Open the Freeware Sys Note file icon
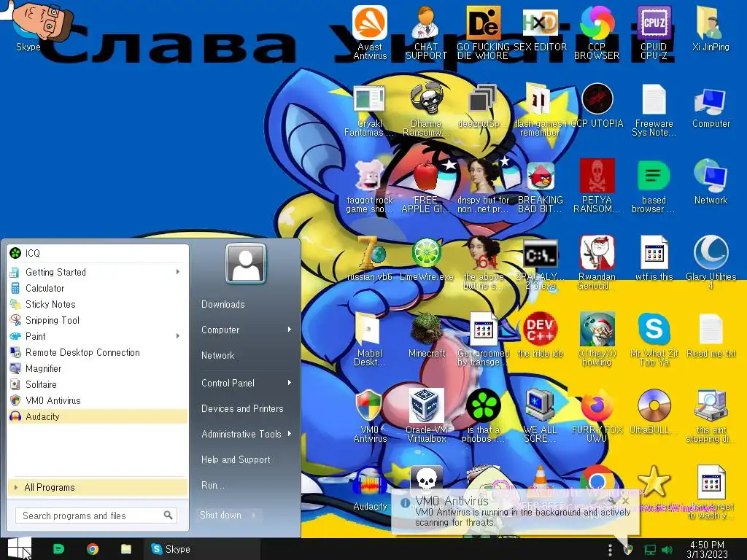 tap(654, 109)
